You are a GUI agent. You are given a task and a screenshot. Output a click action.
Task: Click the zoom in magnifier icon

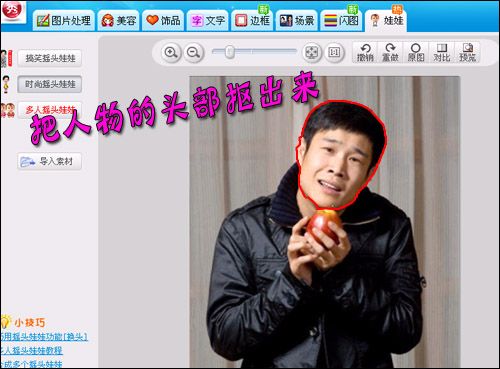click(x=171, y=53)
